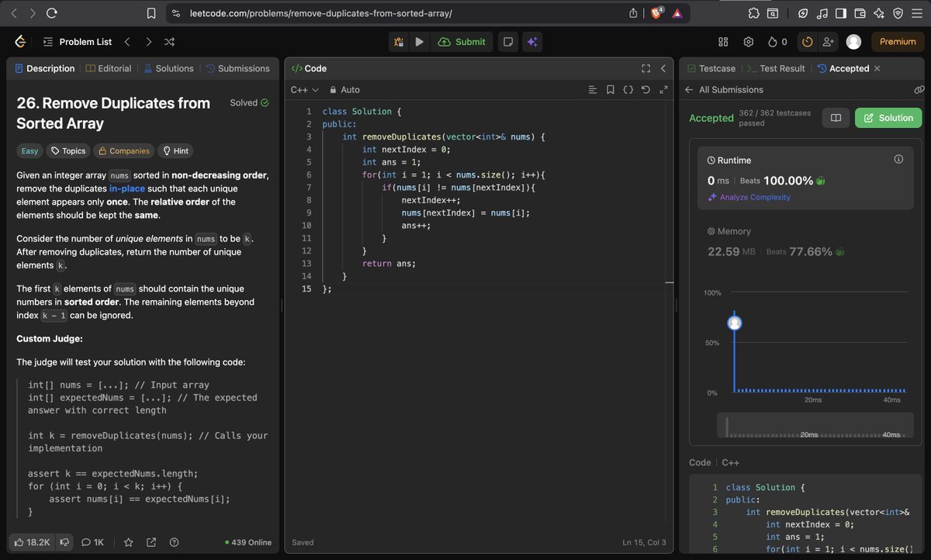Open the C++ language dropdown

305,90
